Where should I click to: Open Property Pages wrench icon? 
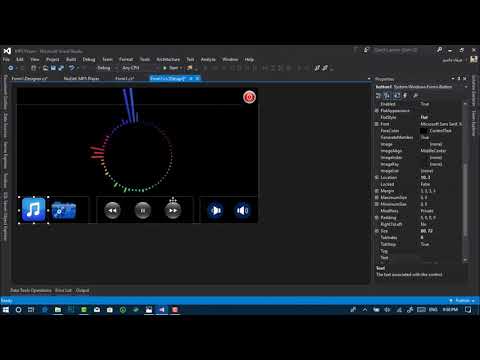[416, 96]
